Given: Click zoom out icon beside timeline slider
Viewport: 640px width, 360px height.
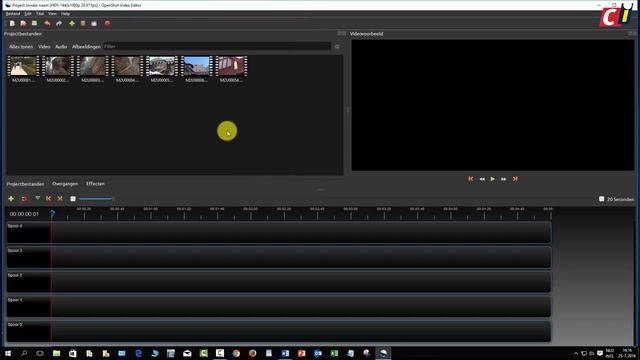Looking at the screenshot, I should pyautogui.click(x=73, y=199).
